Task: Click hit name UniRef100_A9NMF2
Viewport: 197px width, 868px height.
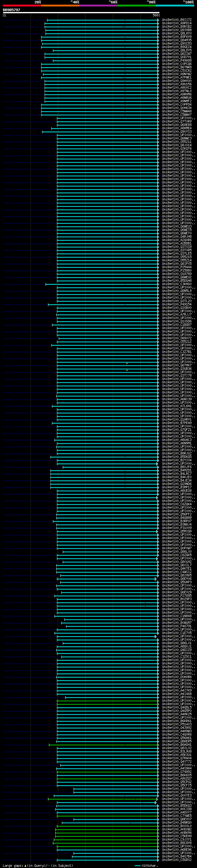Action: (177, 101)
